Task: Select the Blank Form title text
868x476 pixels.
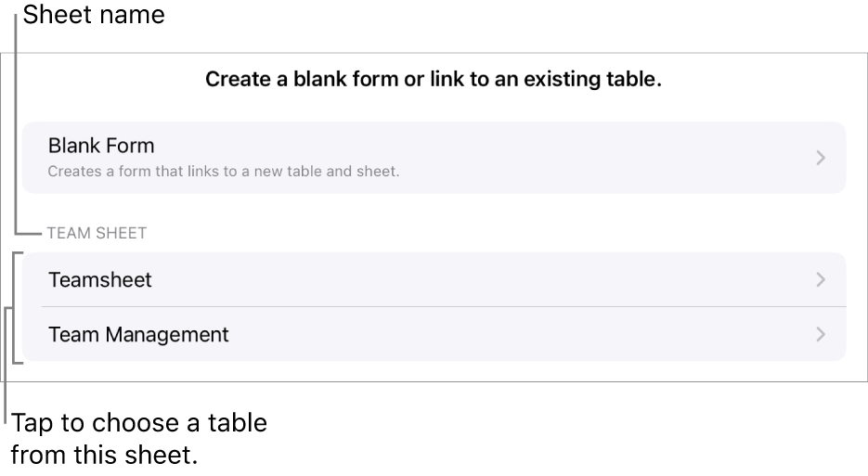Action: [101, 146]
